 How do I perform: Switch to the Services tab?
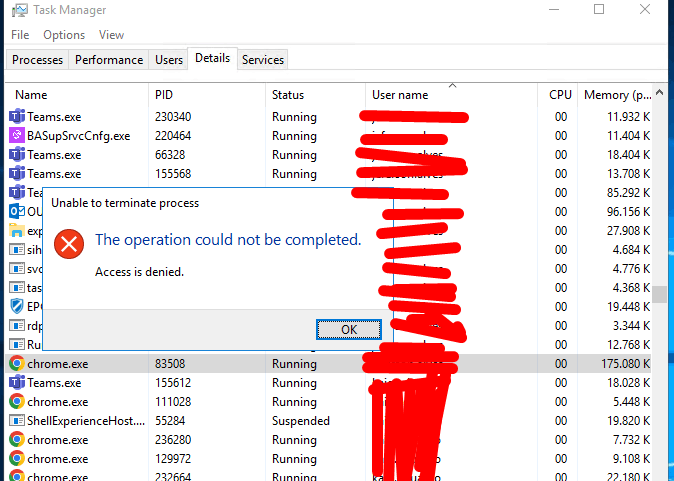pyautogui.click(x=263, y=60)
